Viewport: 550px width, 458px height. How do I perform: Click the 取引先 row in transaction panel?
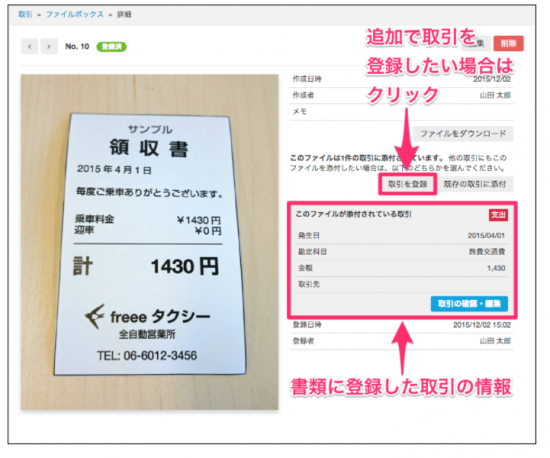[x=401, y=284]
